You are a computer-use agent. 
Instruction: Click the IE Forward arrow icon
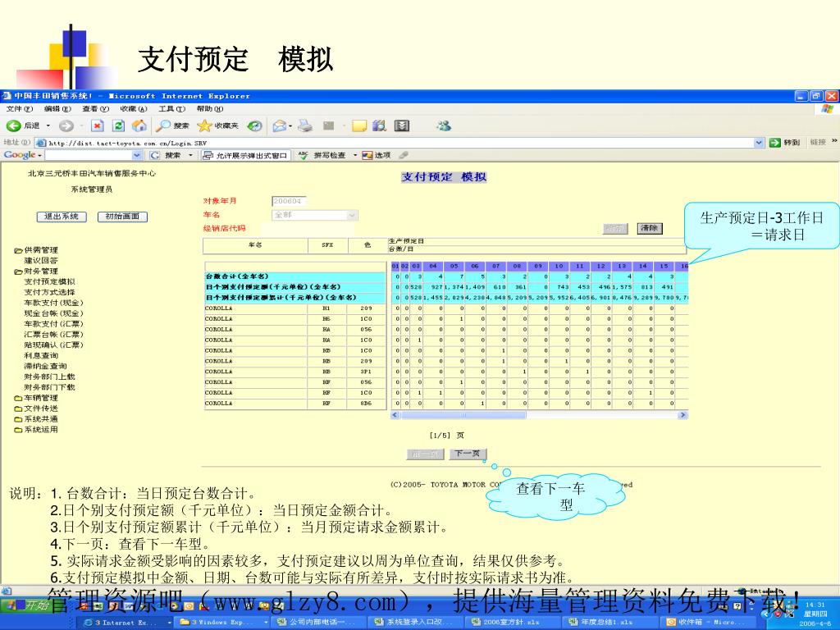click(66, 126)
